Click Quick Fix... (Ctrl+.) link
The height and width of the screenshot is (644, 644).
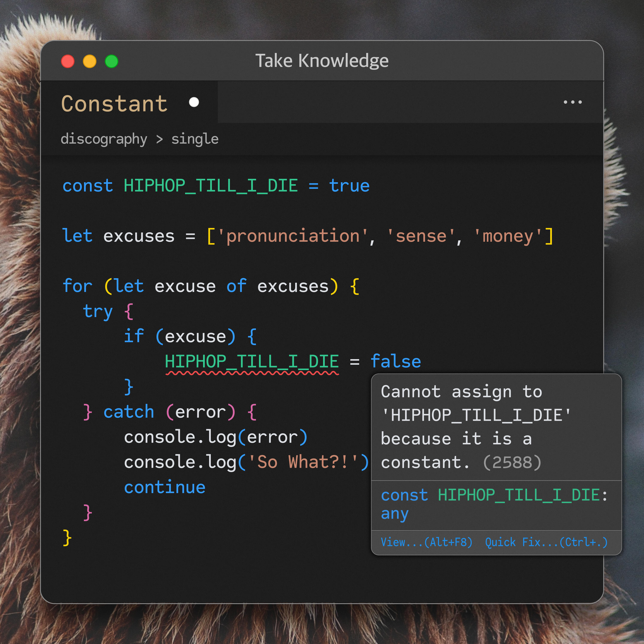click(546, 542)
